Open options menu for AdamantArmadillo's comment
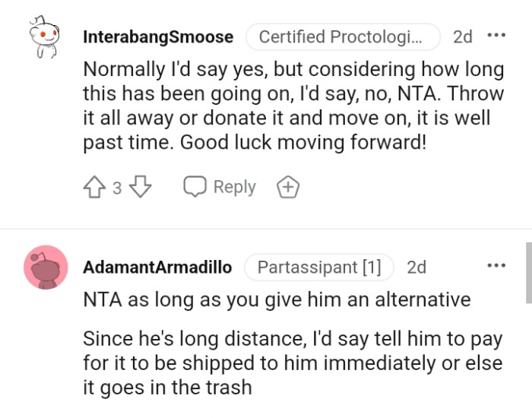Screen dimensions: 532x418 [496, 266]
